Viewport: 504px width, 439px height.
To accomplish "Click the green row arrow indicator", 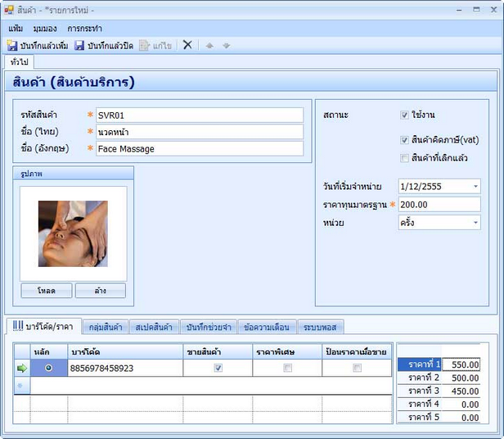I will [22, 369].
